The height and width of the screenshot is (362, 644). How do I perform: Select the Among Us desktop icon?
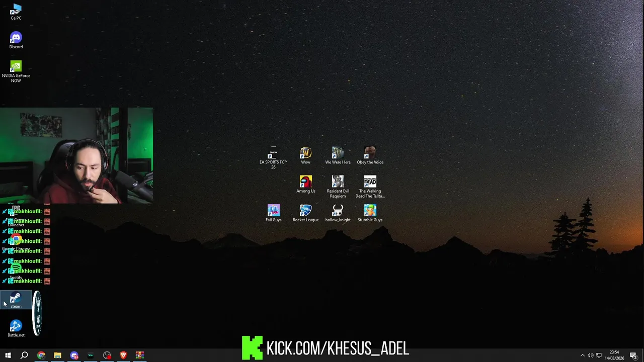pos(305,185)
